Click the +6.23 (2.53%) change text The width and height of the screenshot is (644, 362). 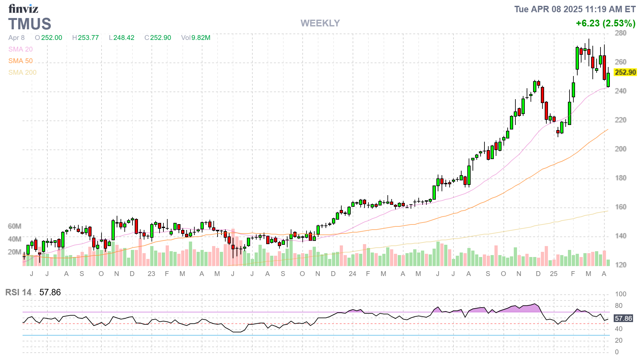click(x=605, y=23)
